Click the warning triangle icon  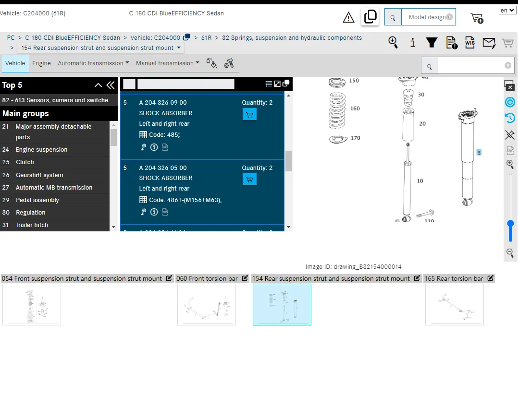click(348, 17)
